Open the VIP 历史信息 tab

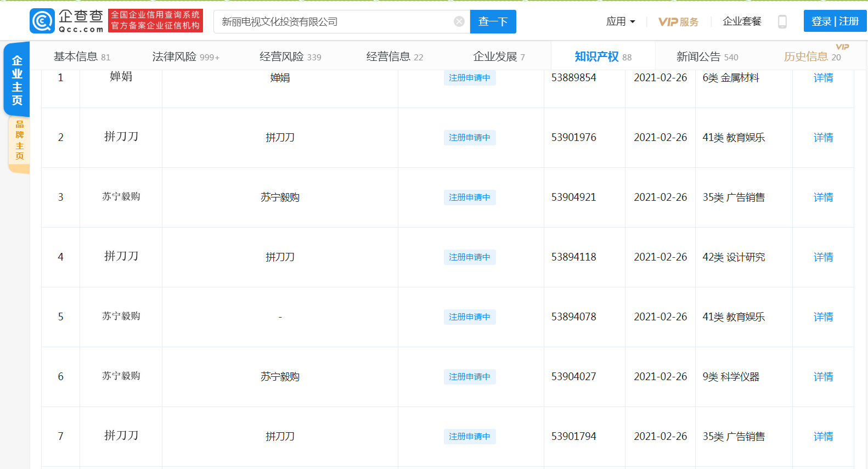click(x=811, y=56)
